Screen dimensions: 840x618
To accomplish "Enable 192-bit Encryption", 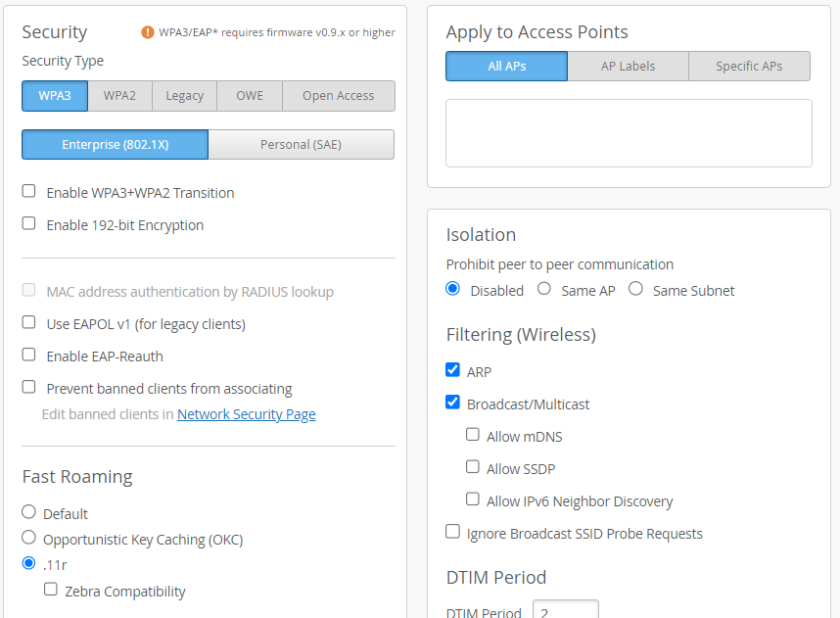I will (x=29, y=224).
